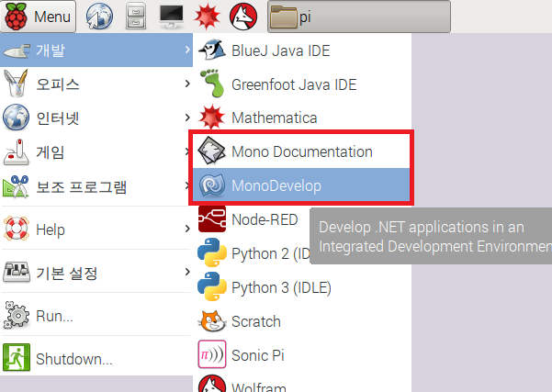This screenshot has height=392, width=552.
Task: Open the 인터넷 menu category
Action: point(96,118)
